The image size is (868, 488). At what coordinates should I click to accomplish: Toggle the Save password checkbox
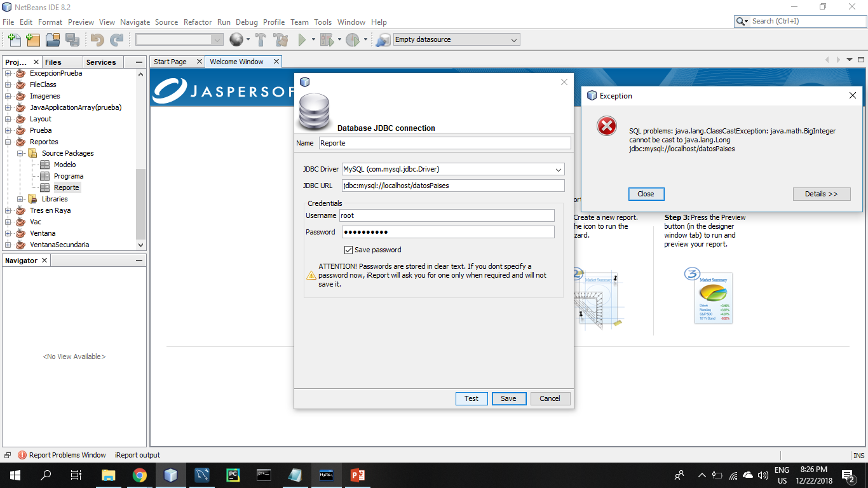pyautogui.click(x=348, y=250)
